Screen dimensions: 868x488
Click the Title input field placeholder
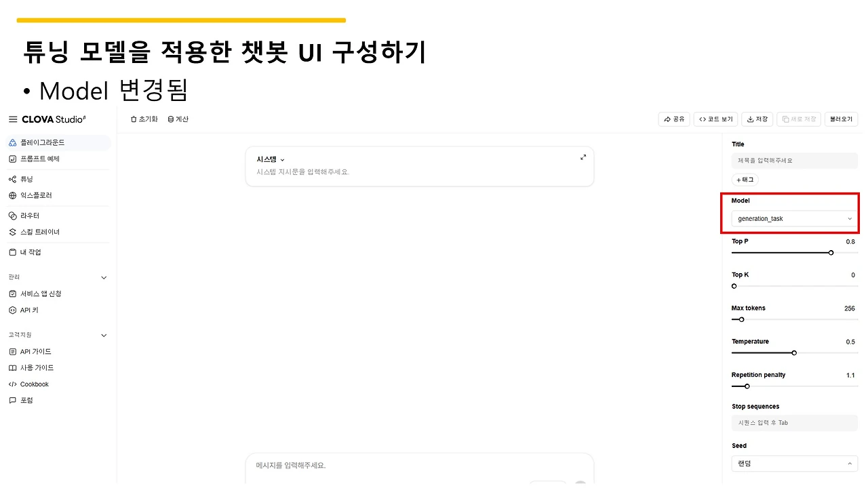click(793, 161)
